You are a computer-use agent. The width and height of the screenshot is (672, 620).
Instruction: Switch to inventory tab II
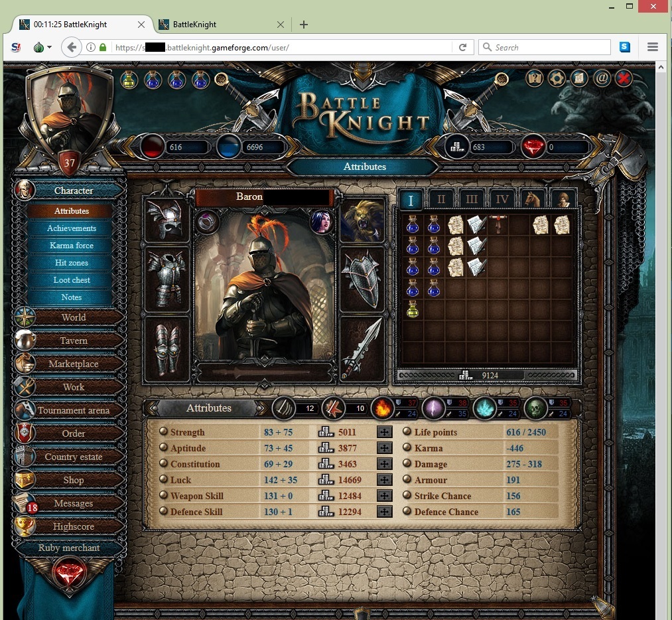point(441,199)
